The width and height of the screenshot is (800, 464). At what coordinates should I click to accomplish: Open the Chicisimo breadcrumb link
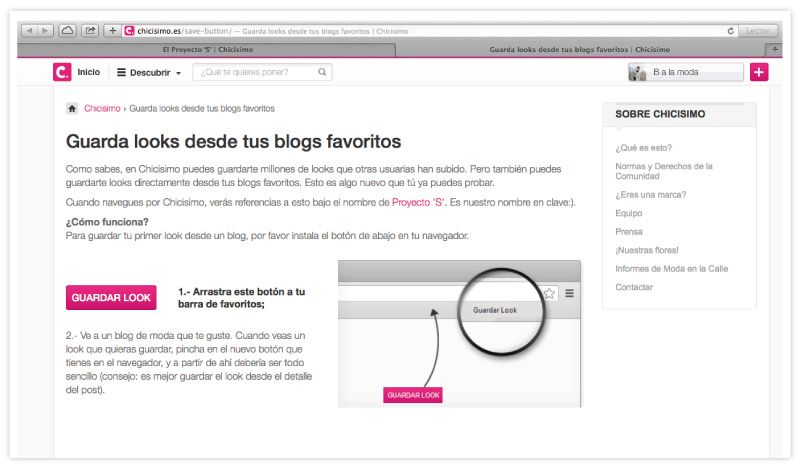tap(102, 108)
